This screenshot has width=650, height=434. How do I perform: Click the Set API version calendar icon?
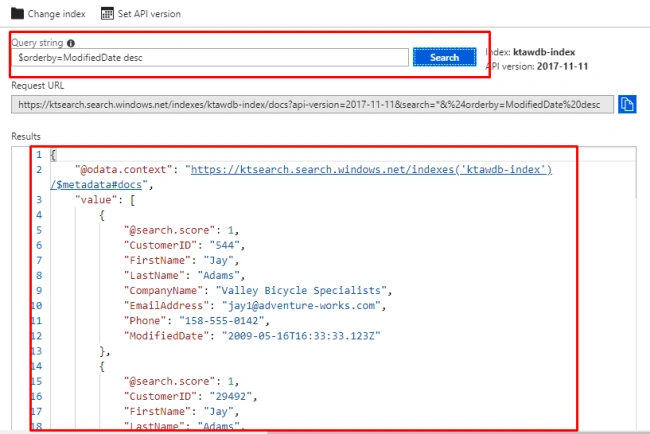coord(107,14)
